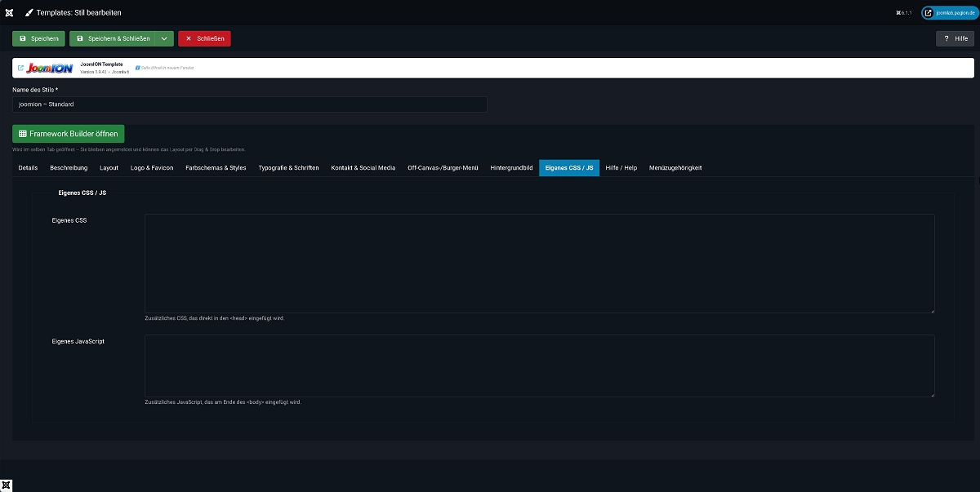This screenshot has height=492, width=980.
Task: Click the Eigenes JavaScript field label
Action: (x=78, y=341)
